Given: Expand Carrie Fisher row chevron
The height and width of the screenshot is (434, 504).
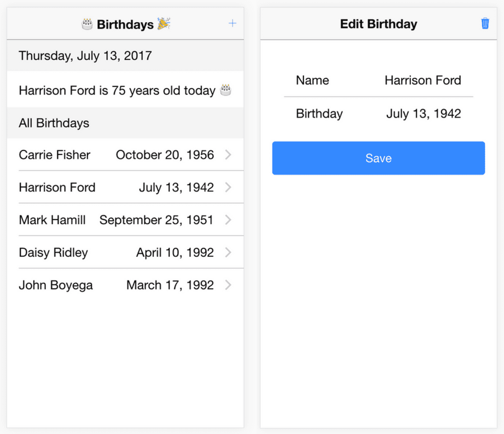Looking at the screenshot, I should click(228, 154).
